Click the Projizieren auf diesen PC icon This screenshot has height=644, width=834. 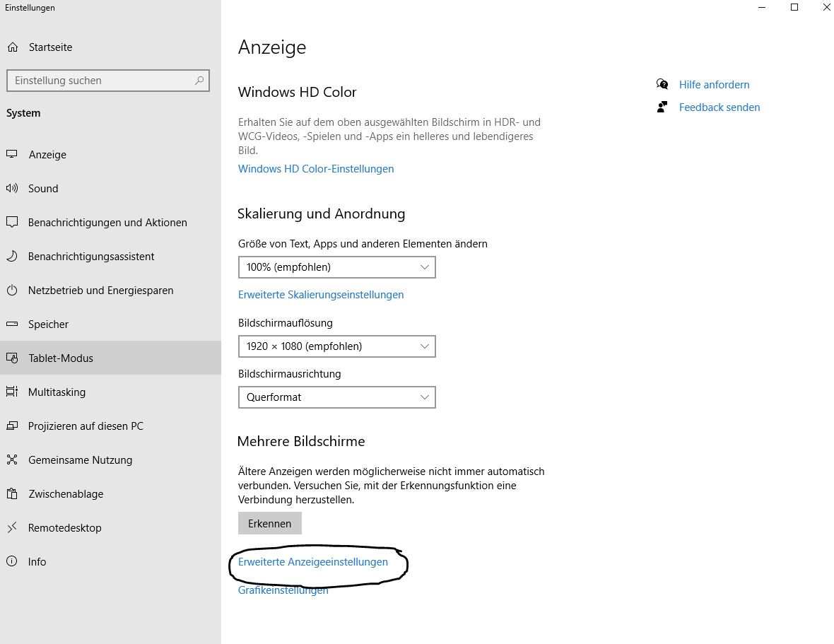point(12,426)
